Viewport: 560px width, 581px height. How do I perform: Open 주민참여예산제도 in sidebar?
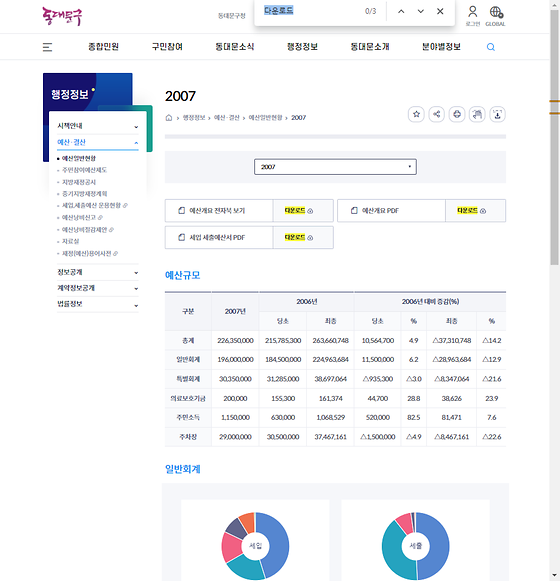tap(85, 170)
